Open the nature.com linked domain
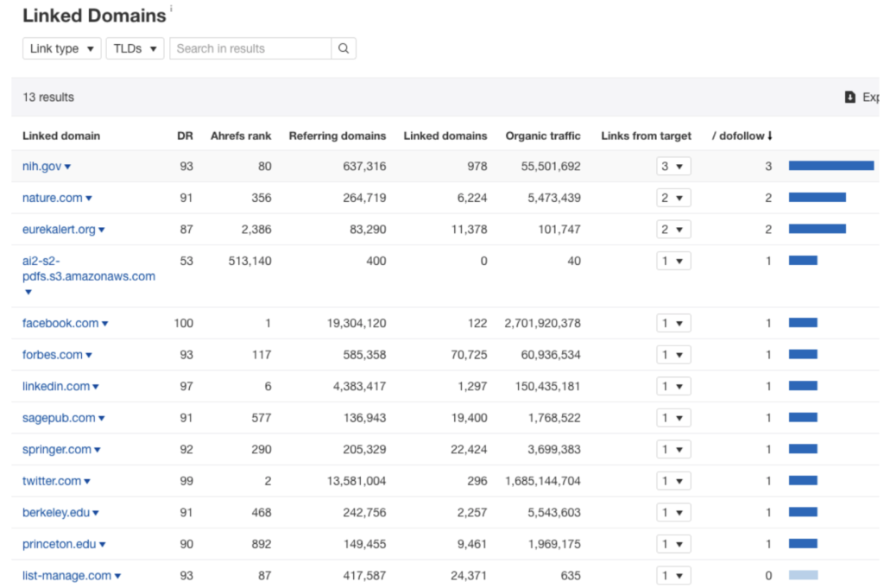The width and height of the screenshot is (884, 588). coord(53,198)
